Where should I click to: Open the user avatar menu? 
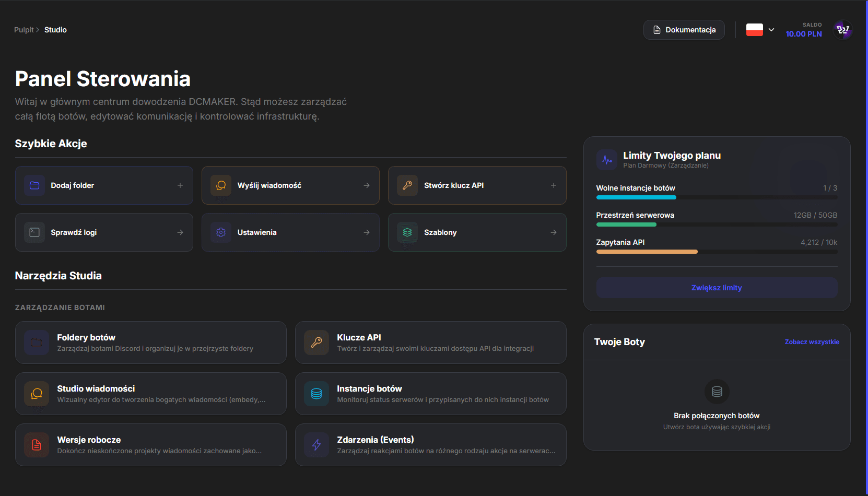[842, 30]
